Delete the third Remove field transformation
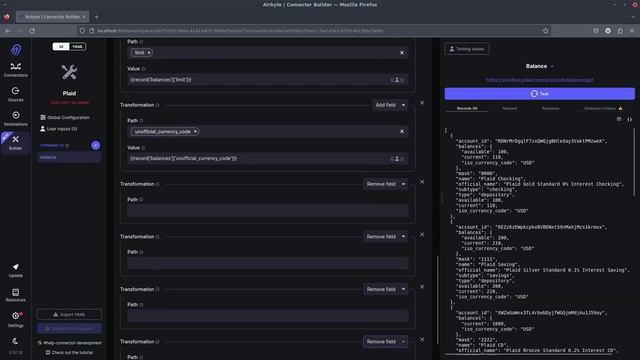This screenshot has height=360, width=640. [x=422, y=287]
